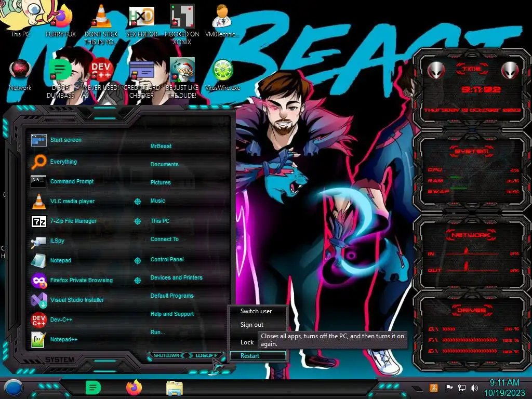
Task: Open Action Center flag tray icon
Action: click(x=449, y=388)
